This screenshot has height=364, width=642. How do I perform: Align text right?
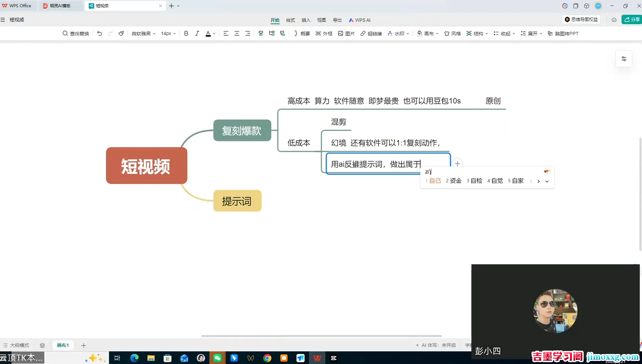(x=247, y=34)
